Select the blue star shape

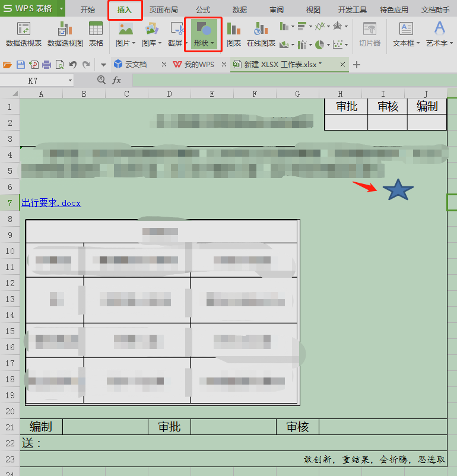coord(398,190)
